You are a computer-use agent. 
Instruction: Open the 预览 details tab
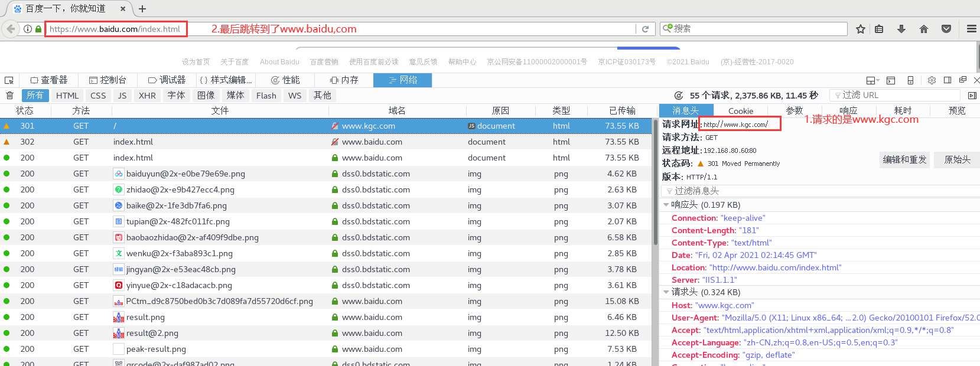click(957, 110)
